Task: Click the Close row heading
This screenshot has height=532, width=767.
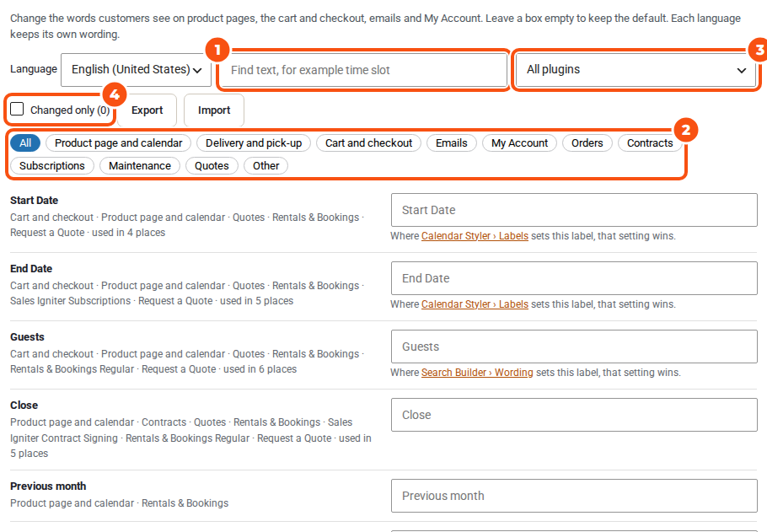Action: pyautogui.click(x=24, y=406)
